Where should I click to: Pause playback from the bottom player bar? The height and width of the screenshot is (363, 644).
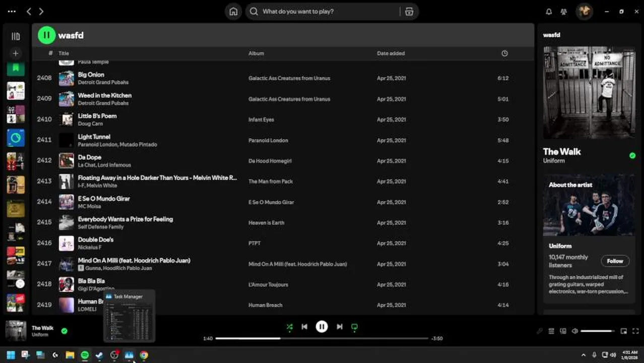[322, 327]
